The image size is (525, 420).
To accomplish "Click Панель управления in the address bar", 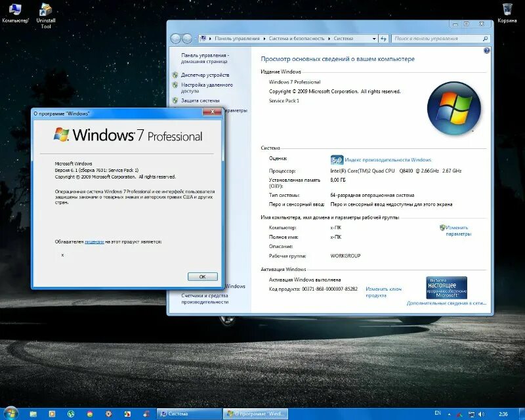I will (x=237, y=39).
